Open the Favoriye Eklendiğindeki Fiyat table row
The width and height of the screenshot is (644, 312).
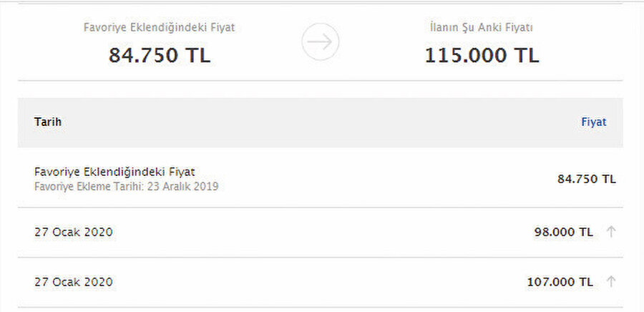(321, 178)
